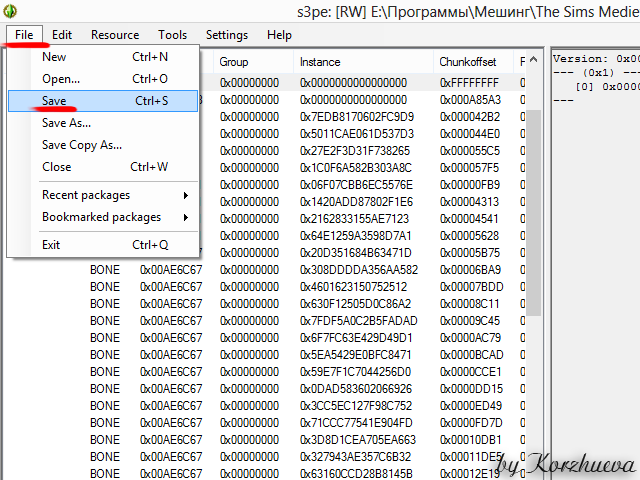Viewport: 640px width, 480px height.
Task: Select row with instance 0x7EDB8170602FC9D9
Action: (357, 117)
